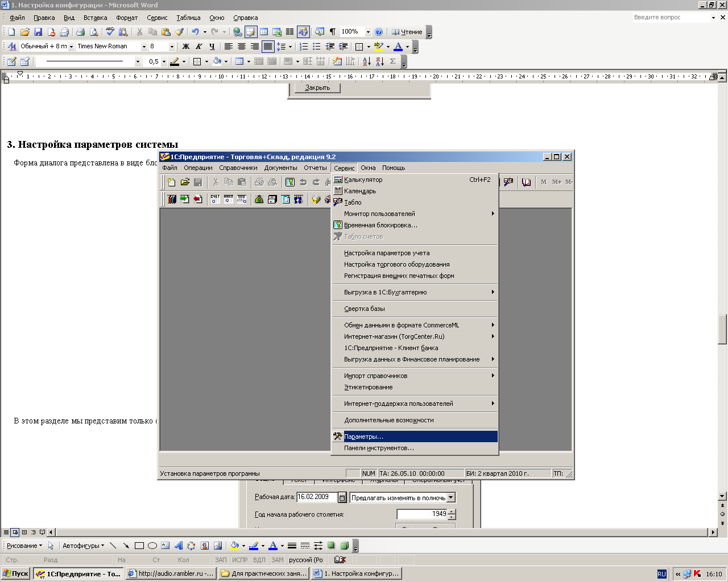Open the highlight color picker arrow
Screen dimensions: 728x582
[x=388, y=46]
